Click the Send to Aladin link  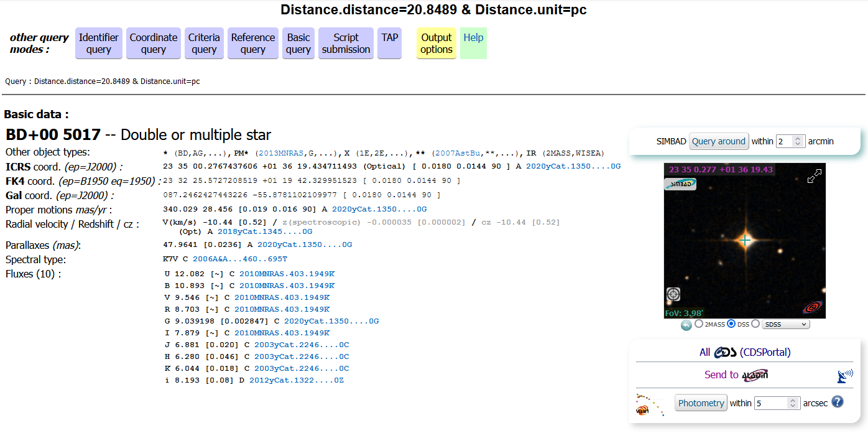[737, 375]
